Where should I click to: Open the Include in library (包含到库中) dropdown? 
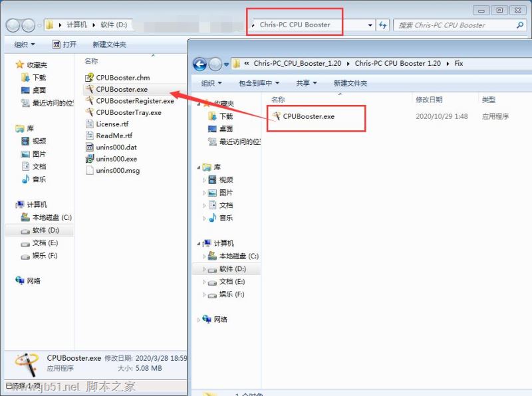[x=259, y=83]
